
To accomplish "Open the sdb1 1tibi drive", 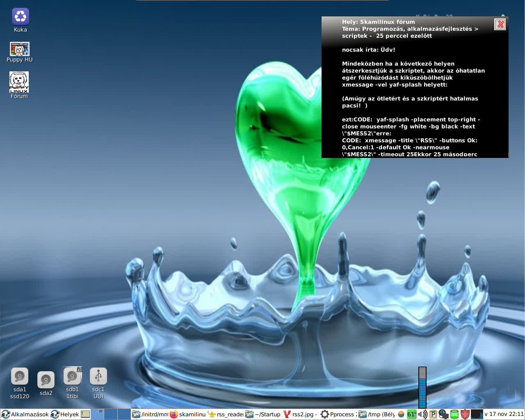I will click(72, 383).
